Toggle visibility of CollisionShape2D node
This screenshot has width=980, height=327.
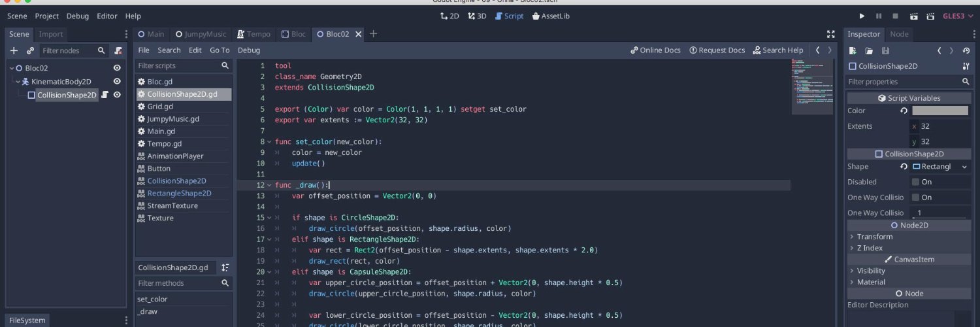[x=117, y=95]
